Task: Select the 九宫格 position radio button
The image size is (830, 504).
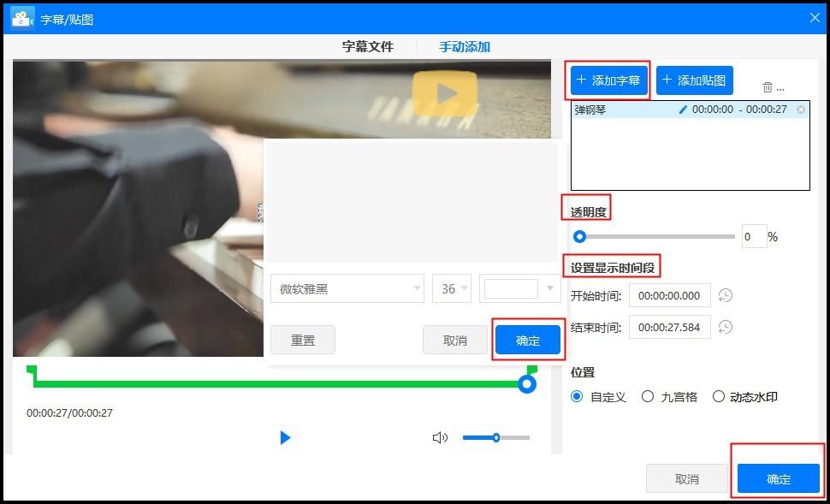Action: [x=648, y=396]
